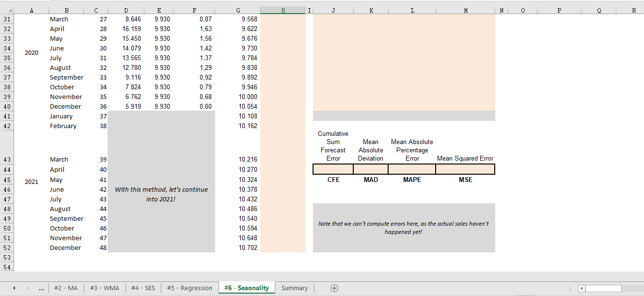The height and width of the screenshot is (296, 644).
Task: Switch to the #5 - Regression sheet
Action: tap(189, 288)
